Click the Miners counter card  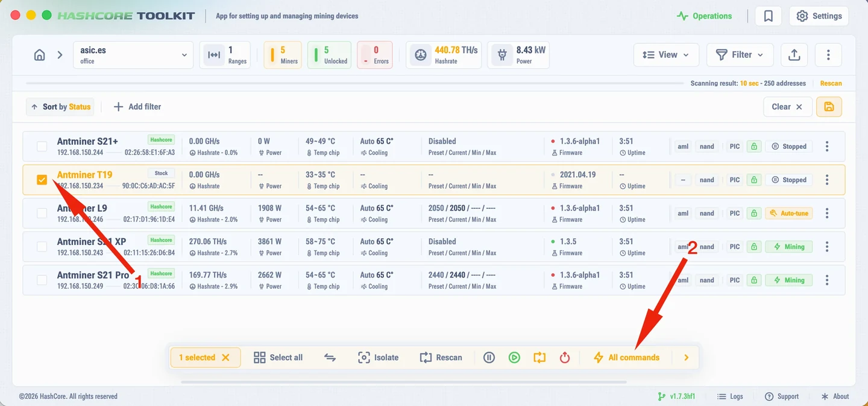click(x=282, y=55)
